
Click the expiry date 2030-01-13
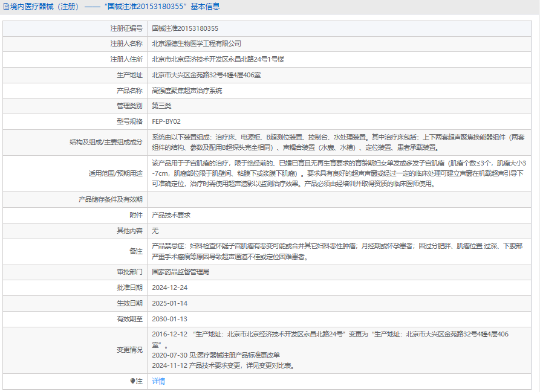169,319
